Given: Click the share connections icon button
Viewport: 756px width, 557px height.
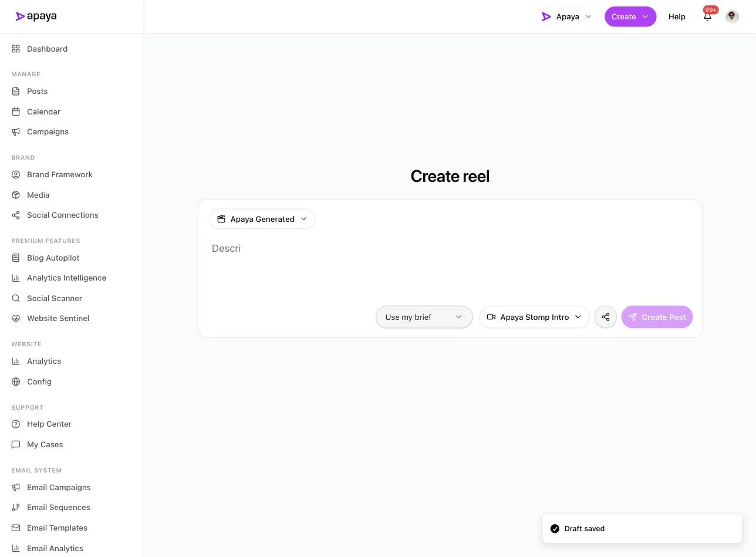Looking at the screenshot, I should point(605,317).
